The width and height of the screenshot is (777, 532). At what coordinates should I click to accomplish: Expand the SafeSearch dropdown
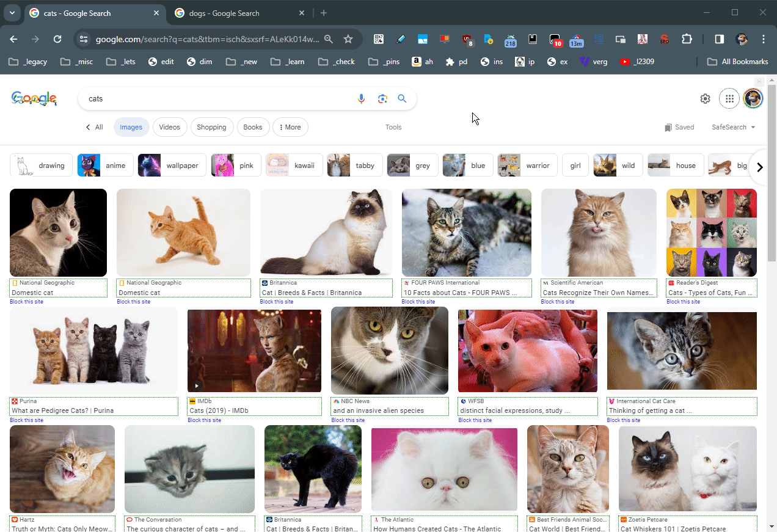click(x=733, y=127)
